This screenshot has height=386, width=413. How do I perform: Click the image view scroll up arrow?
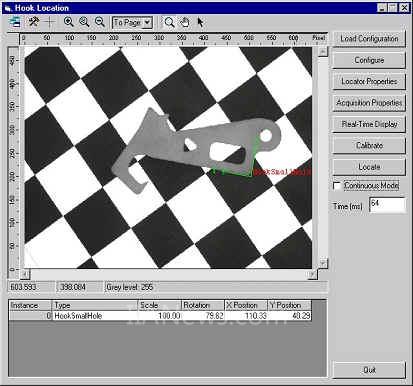pyautogui.click(x=323, y=51)
